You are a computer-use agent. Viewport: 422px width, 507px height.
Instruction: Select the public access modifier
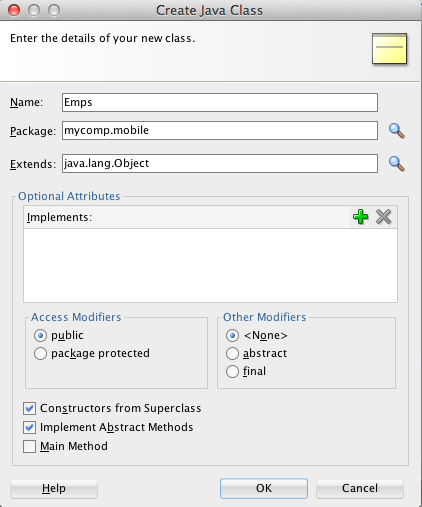40,335
